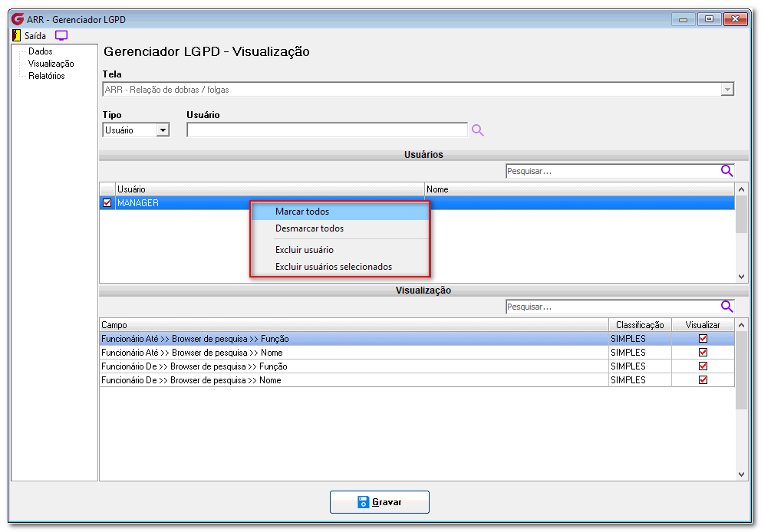761x532 pixels.
Task: Click the Usuários grid scroll down arrow
Action: point(741,277)
